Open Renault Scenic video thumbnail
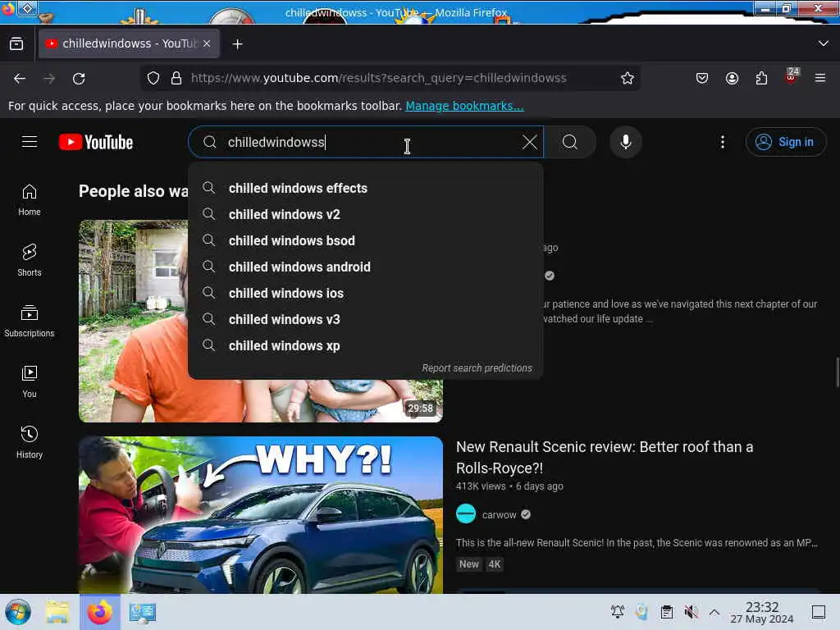 click(261, 514)
